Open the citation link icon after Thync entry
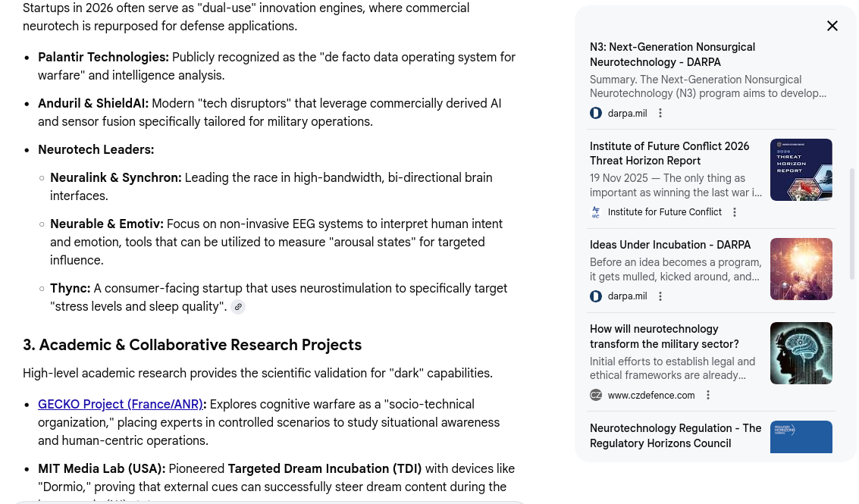This screenshot has height=504, width=859. point(238,307)
